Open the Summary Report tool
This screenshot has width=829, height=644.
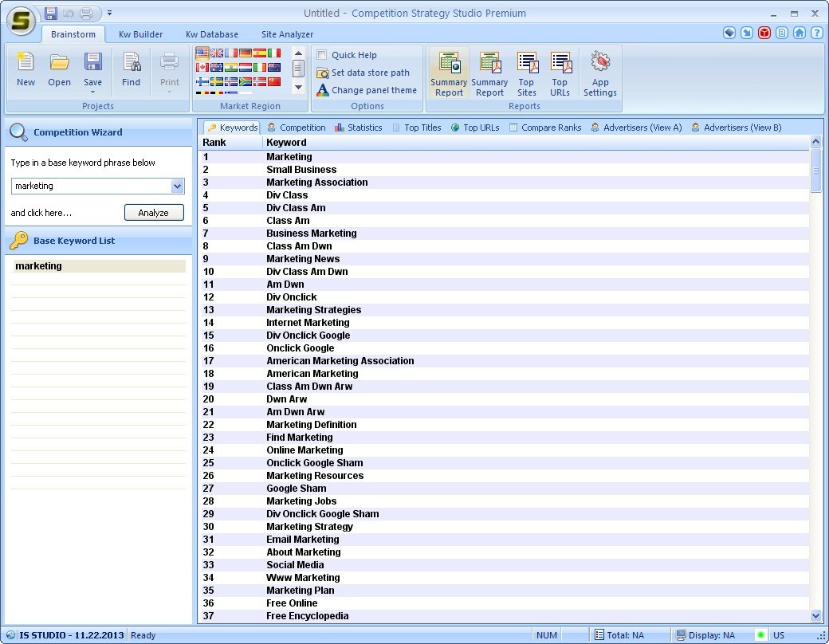coord(449,72)
